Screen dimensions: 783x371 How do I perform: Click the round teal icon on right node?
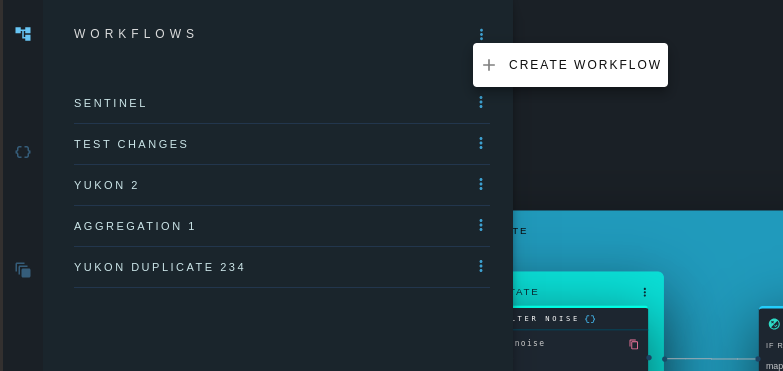pos(774,324)
